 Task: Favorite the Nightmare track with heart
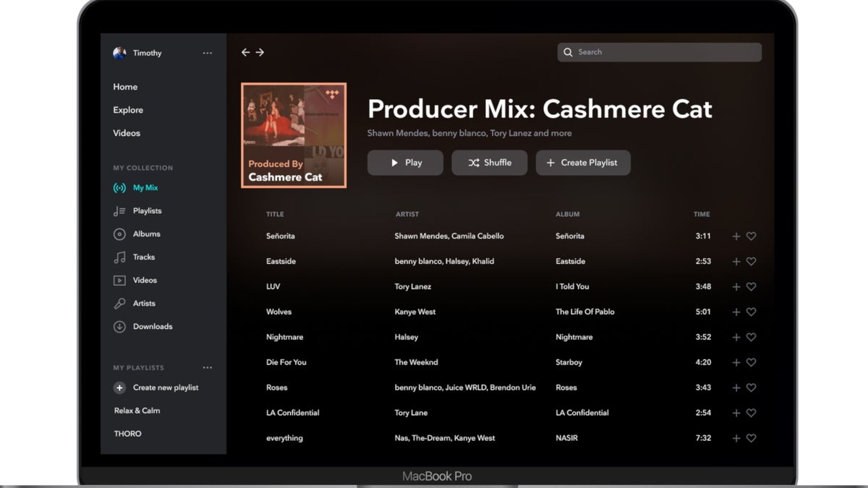(751, 337)
